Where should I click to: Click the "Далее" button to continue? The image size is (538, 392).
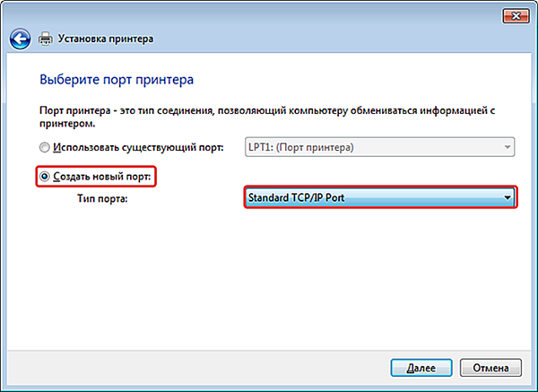click(421, 368)
